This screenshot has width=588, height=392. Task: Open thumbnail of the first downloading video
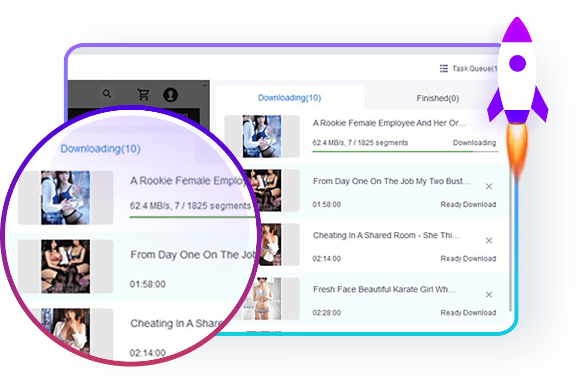pyautogui.click(x=262, y=136)
